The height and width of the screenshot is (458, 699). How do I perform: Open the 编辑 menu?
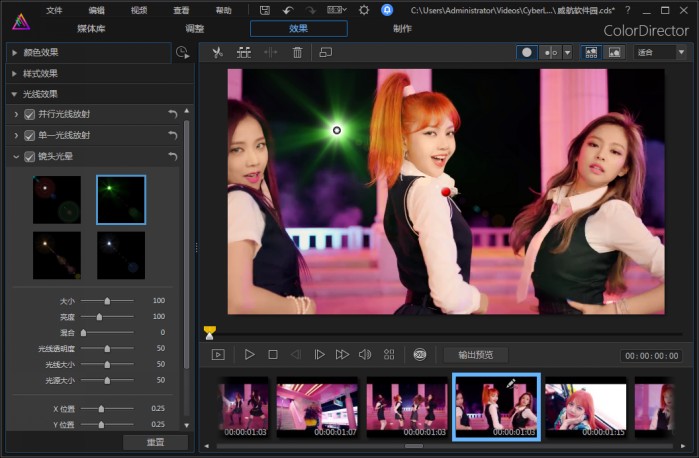coord(96,10)
